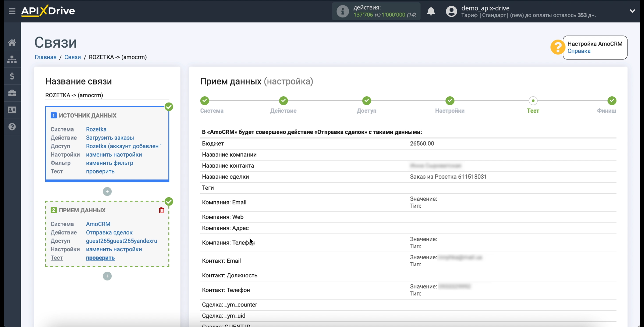Add step with plus below data source

click(107, 192)
